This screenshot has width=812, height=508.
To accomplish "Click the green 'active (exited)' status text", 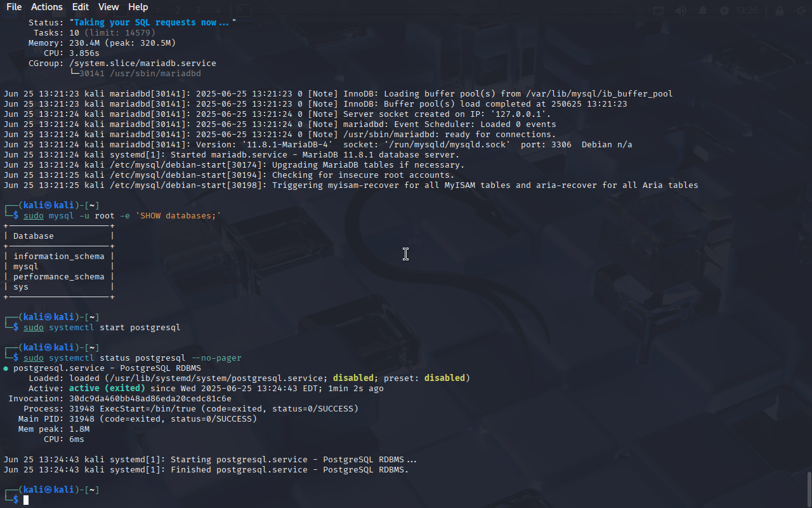I will pyautogui.click(x=107, y=389).
